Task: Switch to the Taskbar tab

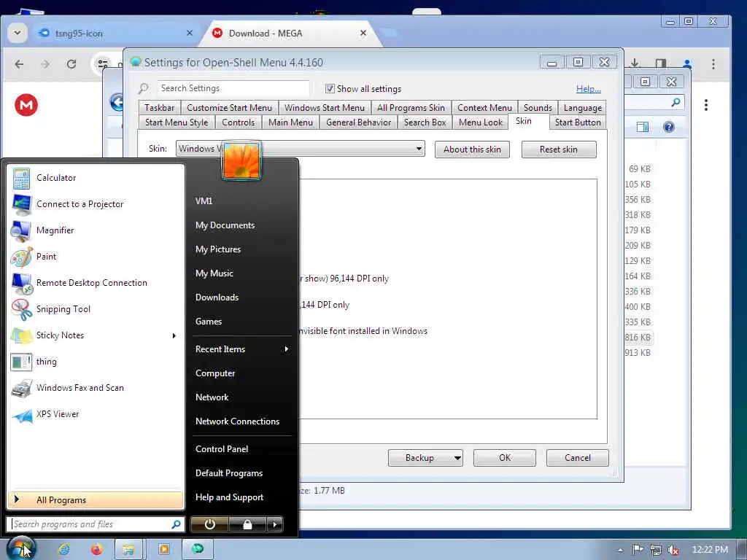Action: pyautogui.click(x=160, y=108)
